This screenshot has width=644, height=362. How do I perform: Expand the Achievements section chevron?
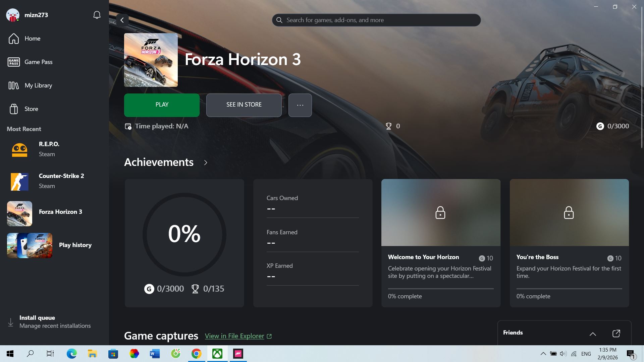point(205,163)
